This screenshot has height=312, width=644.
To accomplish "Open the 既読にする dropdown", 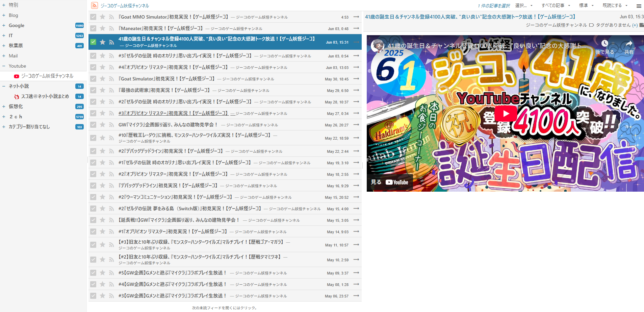I will [x=615, y=5].
